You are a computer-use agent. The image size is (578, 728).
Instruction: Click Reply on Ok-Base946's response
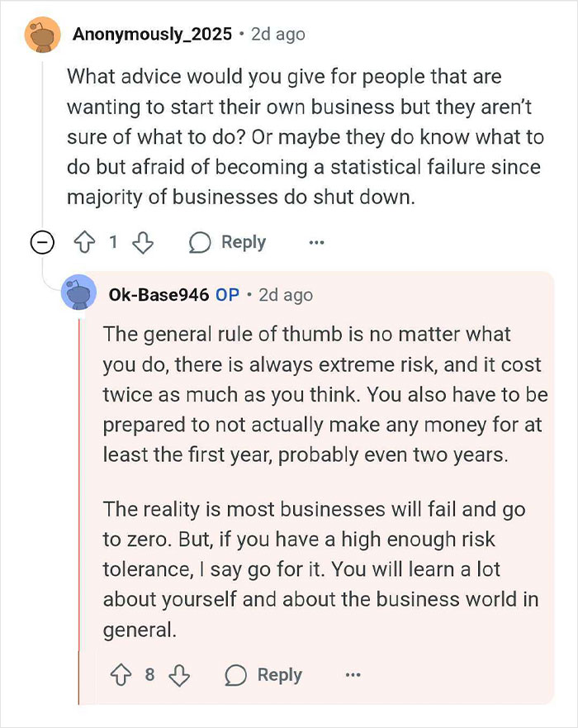click(x=281, y=675)
